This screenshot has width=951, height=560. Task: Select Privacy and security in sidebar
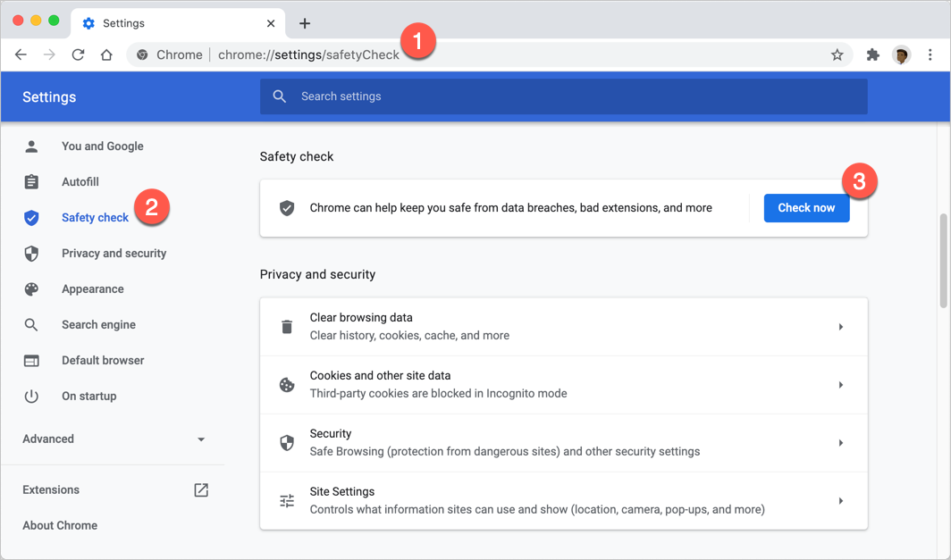[x=114, y=254]
